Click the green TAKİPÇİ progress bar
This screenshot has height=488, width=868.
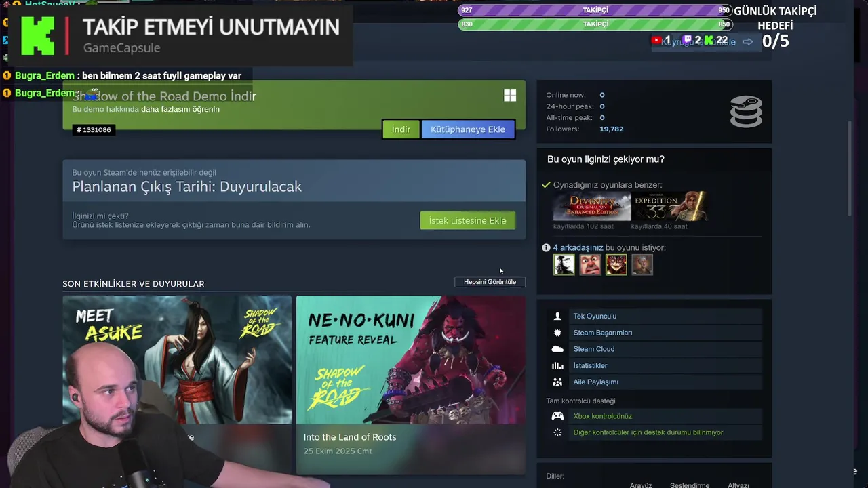[x=595, y=24]
